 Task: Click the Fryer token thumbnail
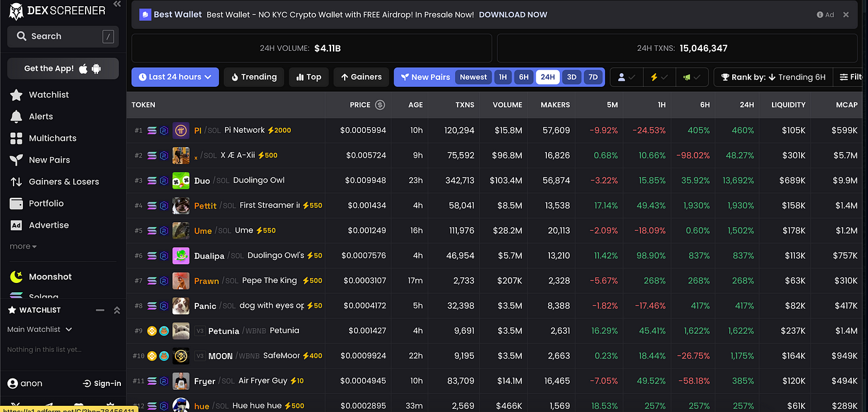pyautogui.click(x=181, y=381)
